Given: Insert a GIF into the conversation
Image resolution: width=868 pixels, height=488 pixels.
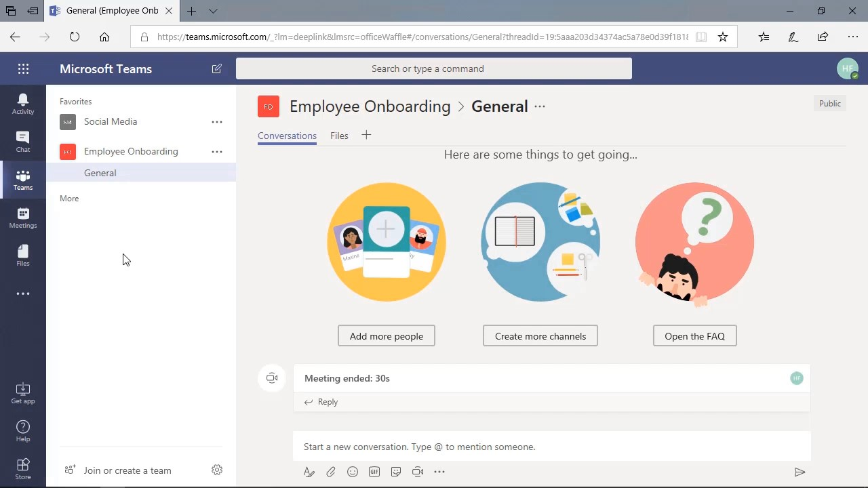Looking at the screenshot, I should click(374, 472).
